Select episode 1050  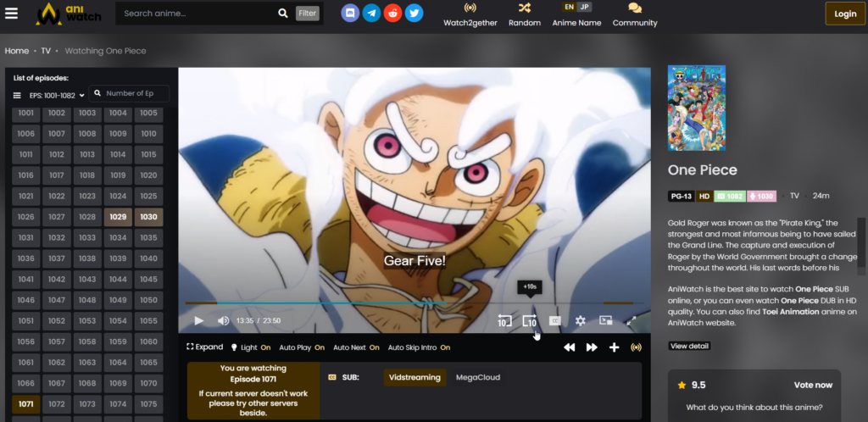coord(148,300)
